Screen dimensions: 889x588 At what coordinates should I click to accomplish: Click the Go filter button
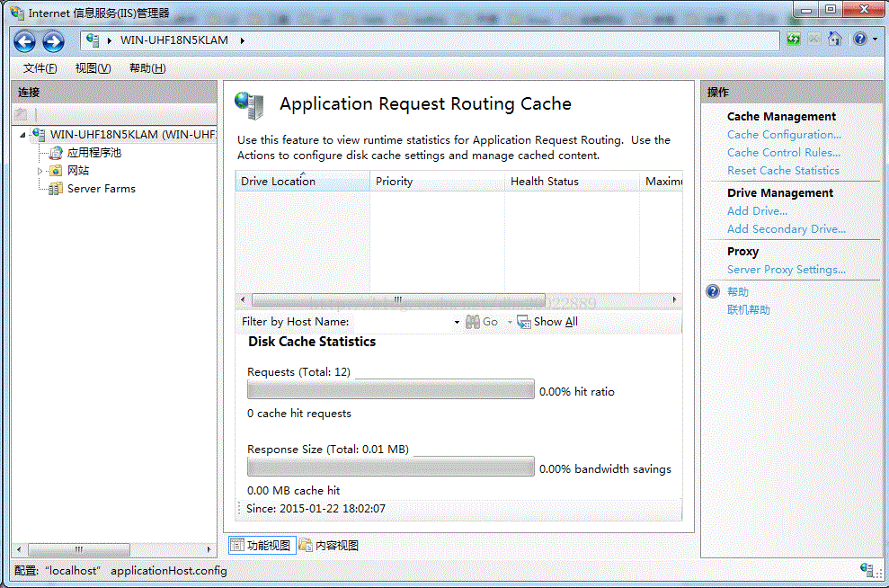coord(481,322)
